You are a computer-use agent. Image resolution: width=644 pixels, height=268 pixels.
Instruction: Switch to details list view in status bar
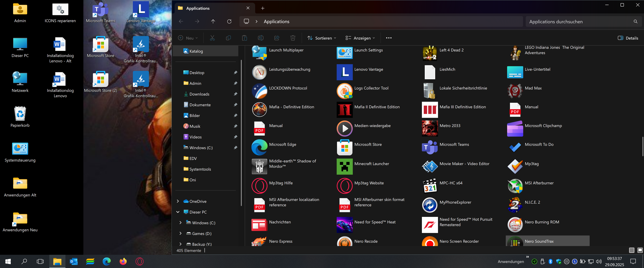pos(631,250)
